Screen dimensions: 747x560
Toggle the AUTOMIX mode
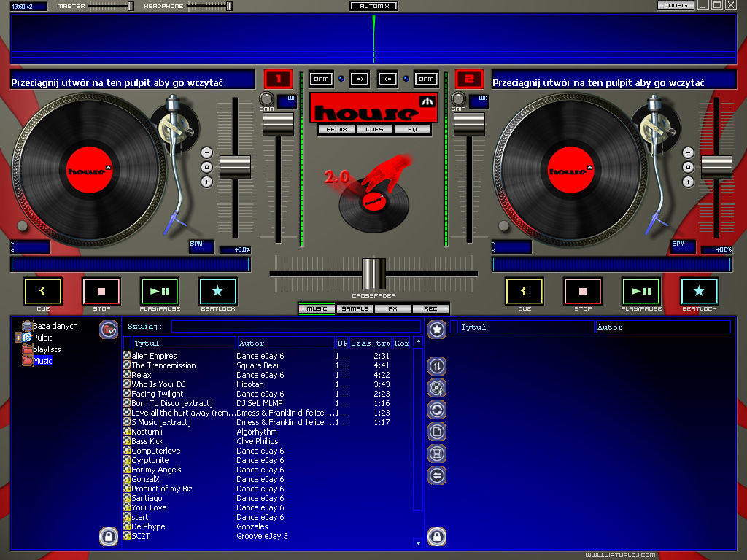click(374, 6)
